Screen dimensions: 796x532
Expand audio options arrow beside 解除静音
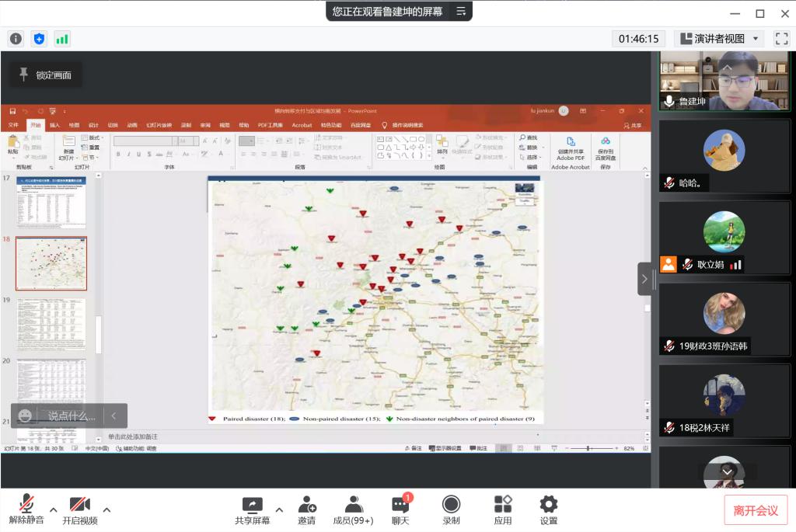tap(54, 510)
